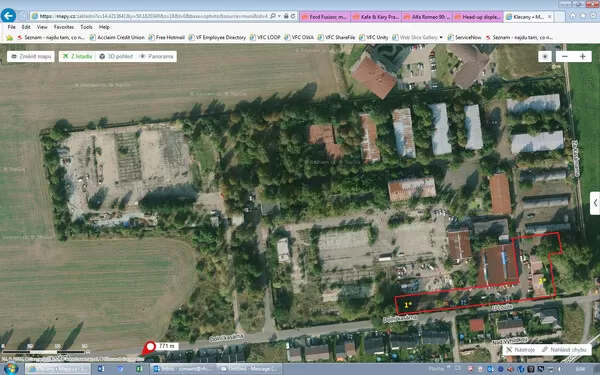Click Dolní kasárna street label near red outline
The height and width of the screenshot is (375, 600).
[400, 318]
